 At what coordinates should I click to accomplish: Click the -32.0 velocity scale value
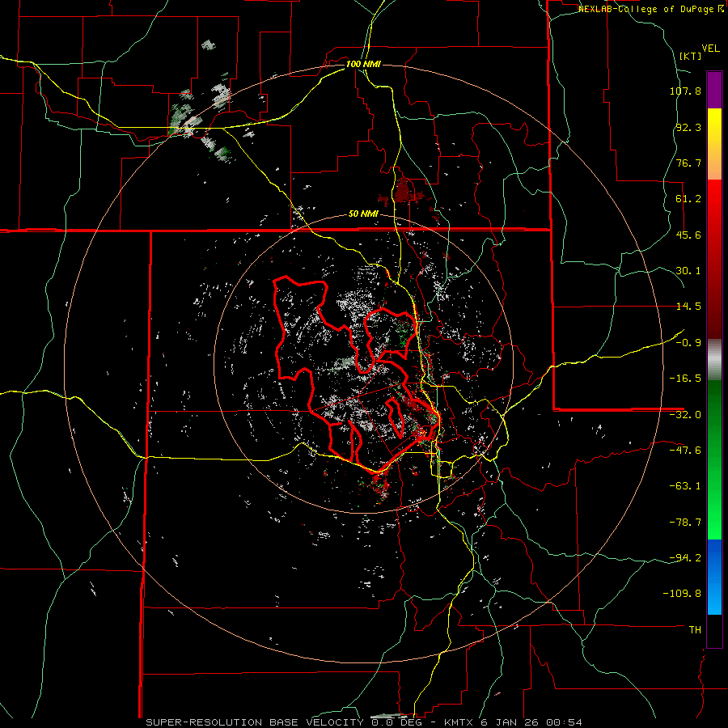685,415
